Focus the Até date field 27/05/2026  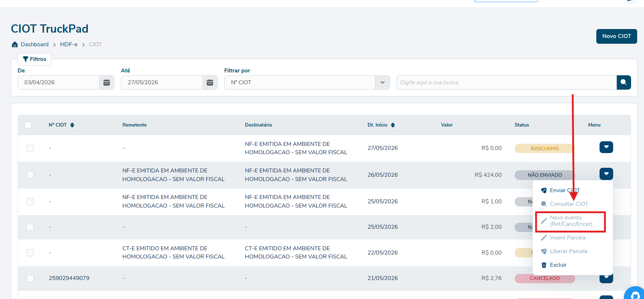coord(162,82)
